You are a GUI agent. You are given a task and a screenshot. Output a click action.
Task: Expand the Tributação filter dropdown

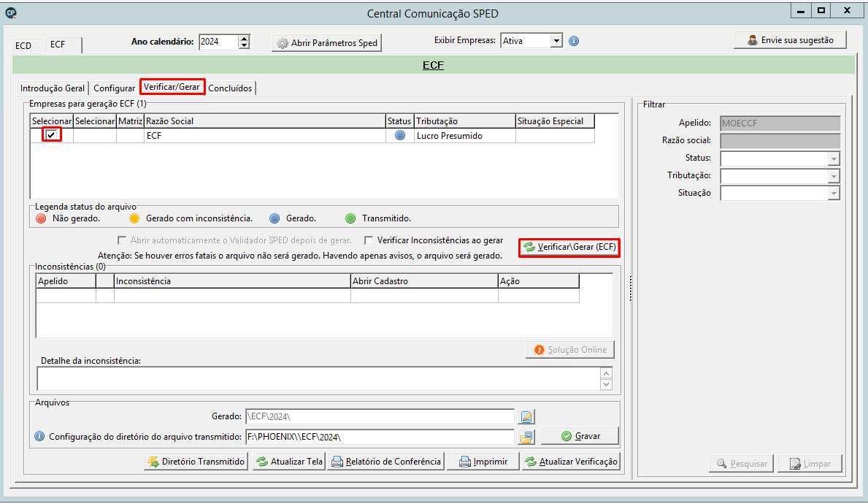pos(834,176)
